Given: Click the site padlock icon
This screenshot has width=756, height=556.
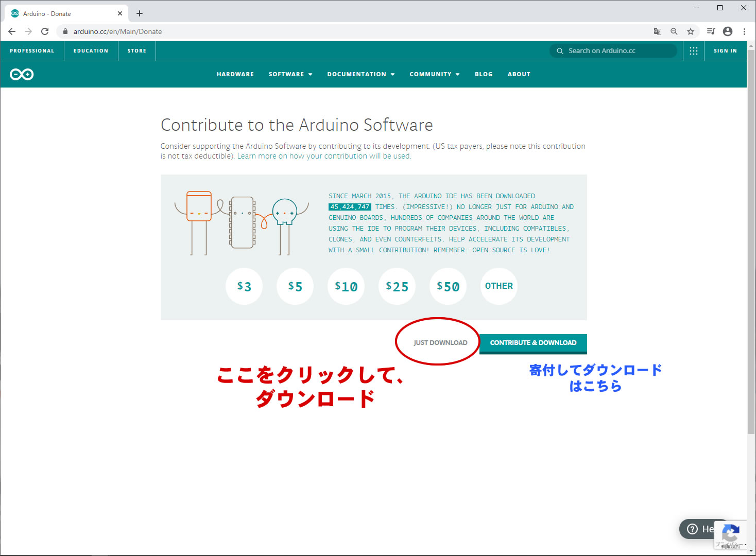Looking at the screenshot, I should pos(65,31).
